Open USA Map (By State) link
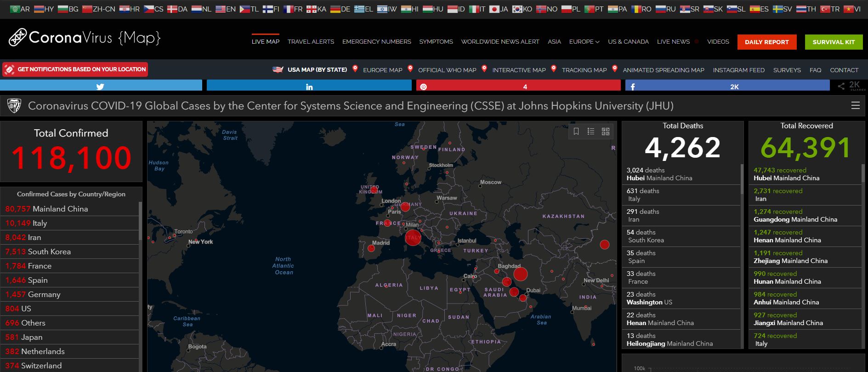868x372 pixels. [317, 70]
